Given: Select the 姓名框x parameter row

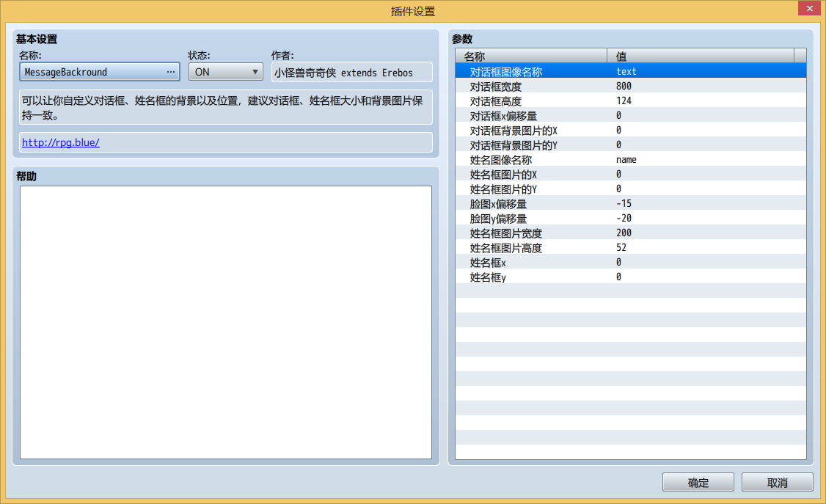Looking at the screenshot, I should point(631,262).
